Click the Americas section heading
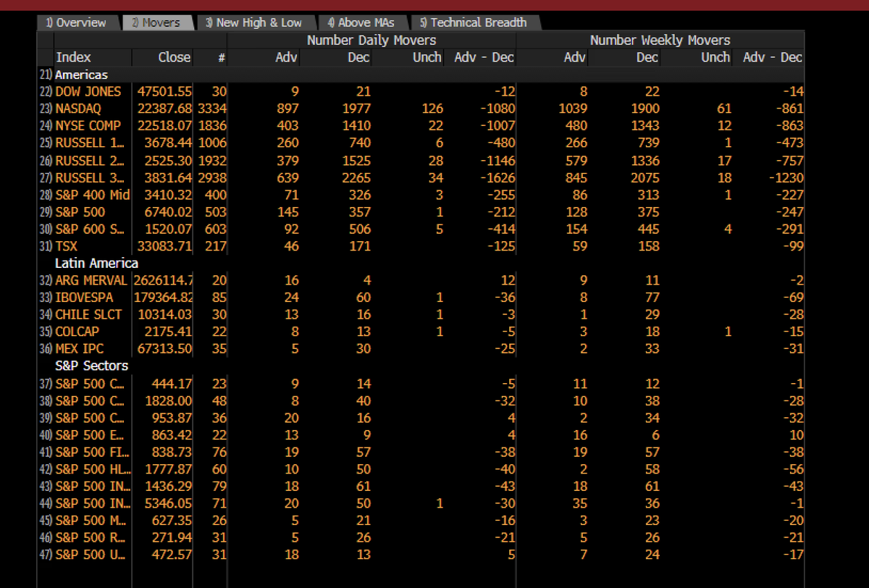 coord(82,75)
